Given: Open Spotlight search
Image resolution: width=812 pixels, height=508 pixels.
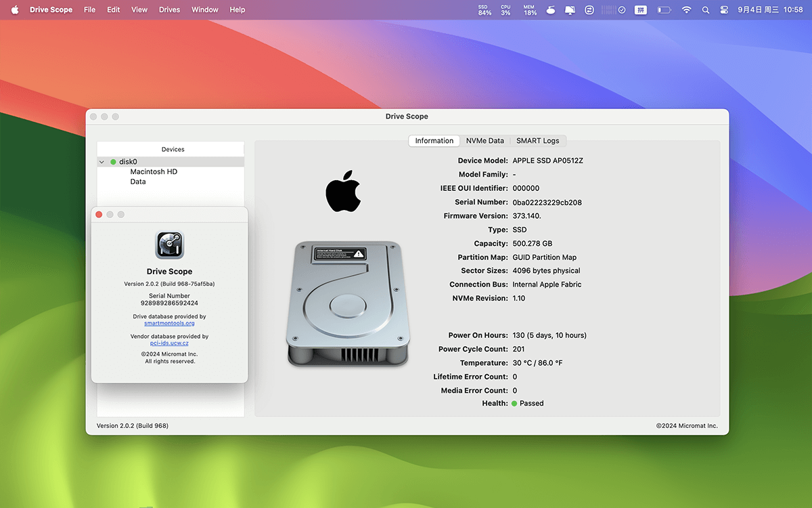Looking at the screenshot, I should pyautogui.click(x=706, y=10).
